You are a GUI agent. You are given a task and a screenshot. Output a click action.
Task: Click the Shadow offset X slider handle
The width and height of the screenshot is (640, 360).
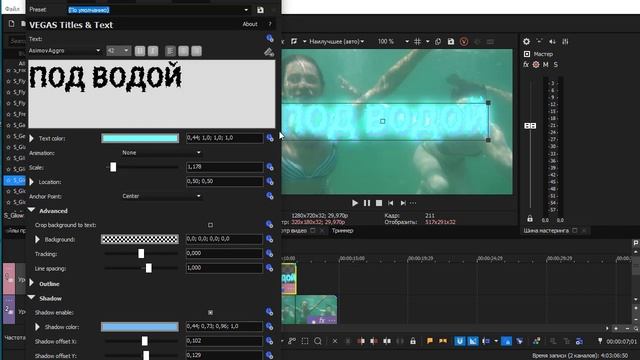coord(144,341)
